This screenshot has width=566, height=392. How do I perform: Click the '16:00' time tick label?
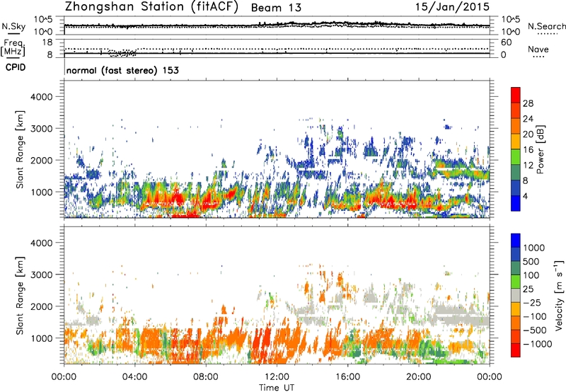tap(347, 377)
